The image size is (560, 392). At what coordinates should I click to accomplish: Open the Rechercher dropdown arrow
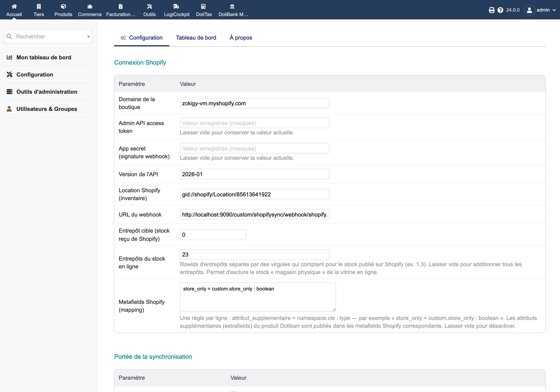[x=88, y=37]
